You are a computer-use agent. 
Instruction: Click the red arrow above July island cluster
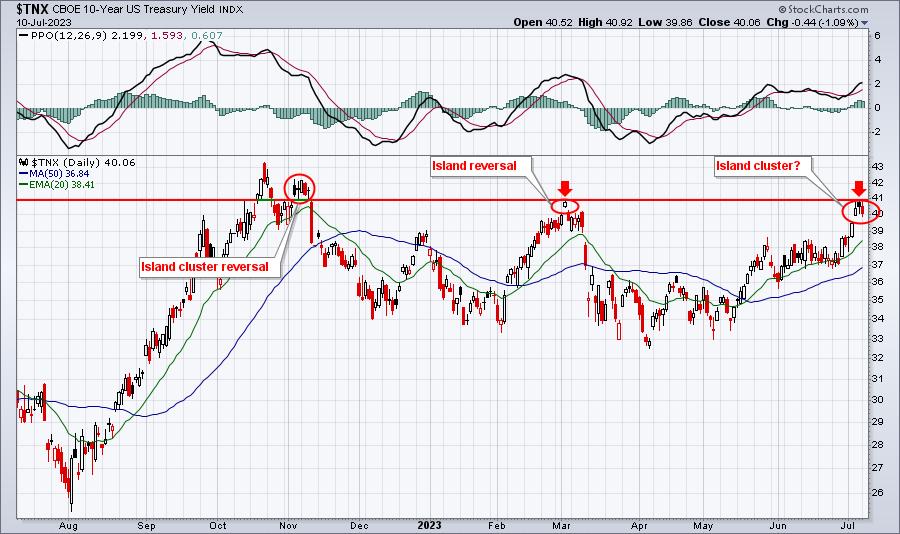(859, 188)
